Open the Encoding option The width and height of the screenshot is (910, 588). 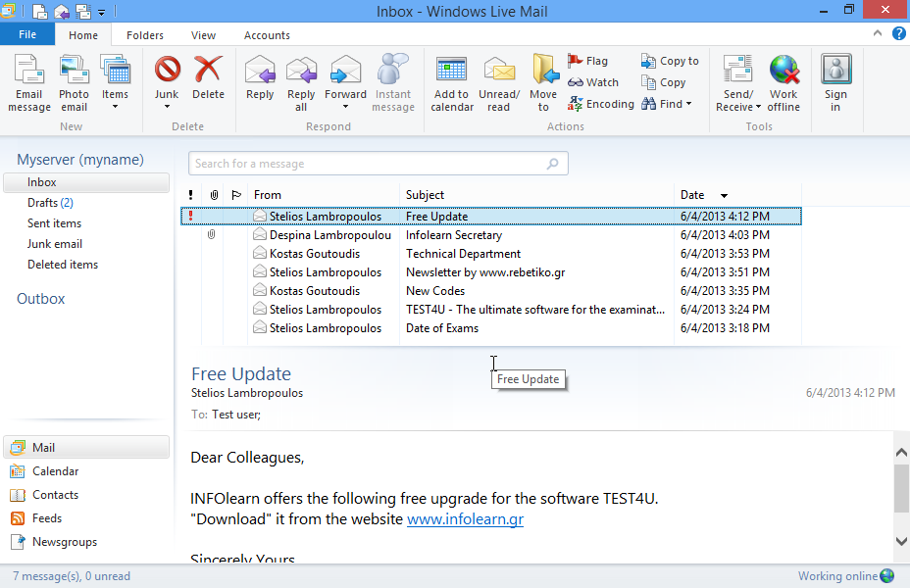(600, 104)
